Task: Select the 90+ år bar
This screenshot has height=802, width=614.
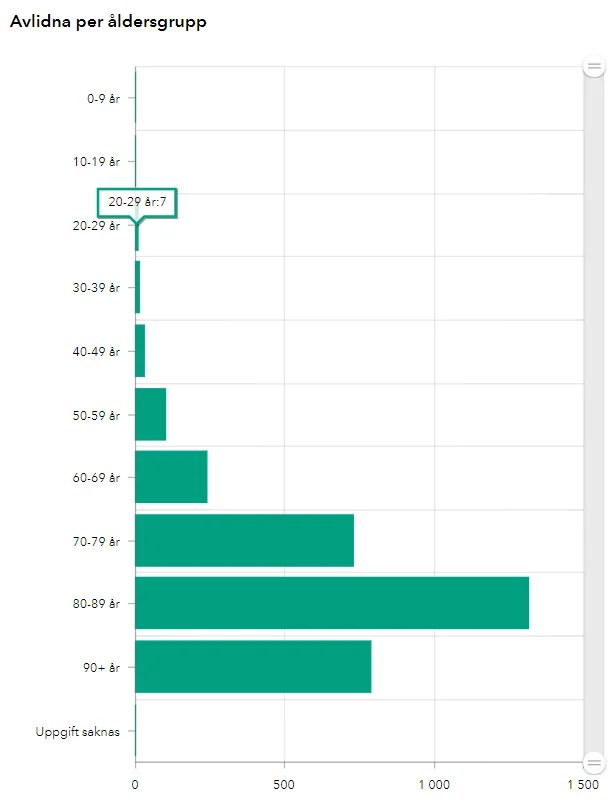Action: pyautogui.click(x=253, y=667)
